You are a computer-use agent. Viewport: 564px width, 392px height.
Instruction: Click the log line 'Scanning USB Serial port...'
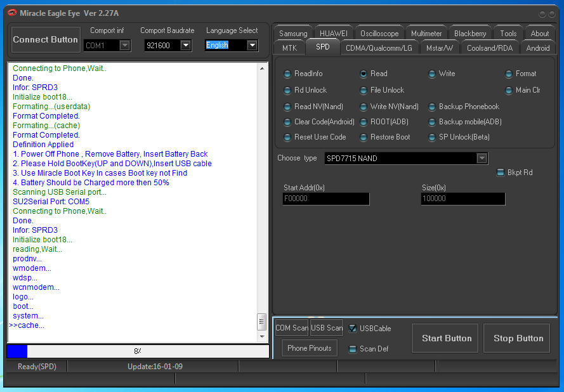(x=60, y=192)
